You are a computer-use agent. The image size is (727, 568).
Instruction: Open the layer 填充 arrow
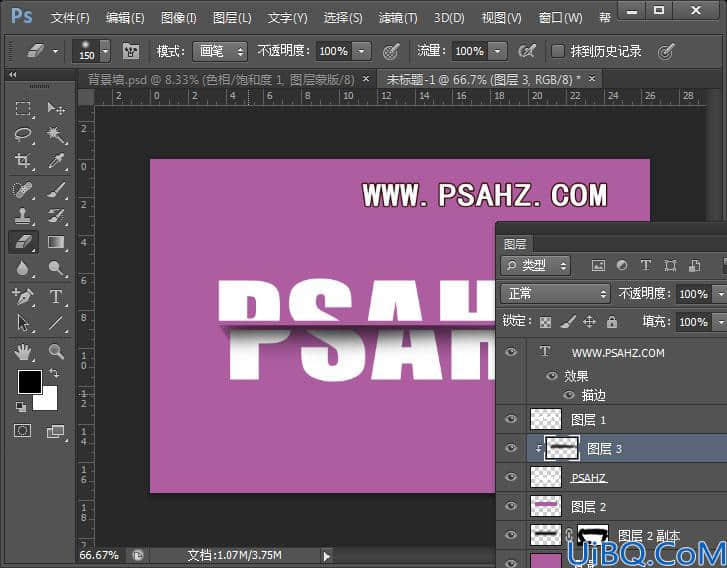pos(720,322)
